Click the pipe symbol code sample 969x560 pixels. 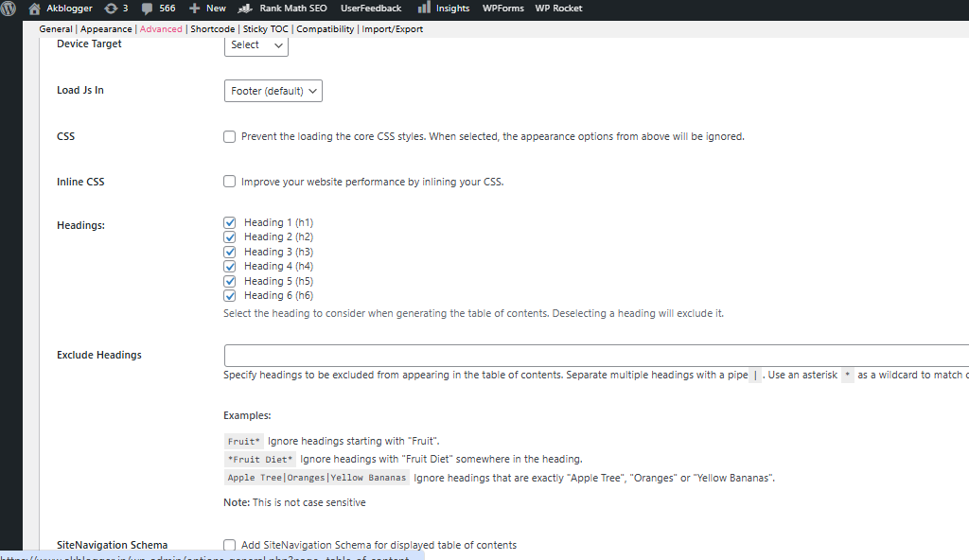tap(755, 376)
